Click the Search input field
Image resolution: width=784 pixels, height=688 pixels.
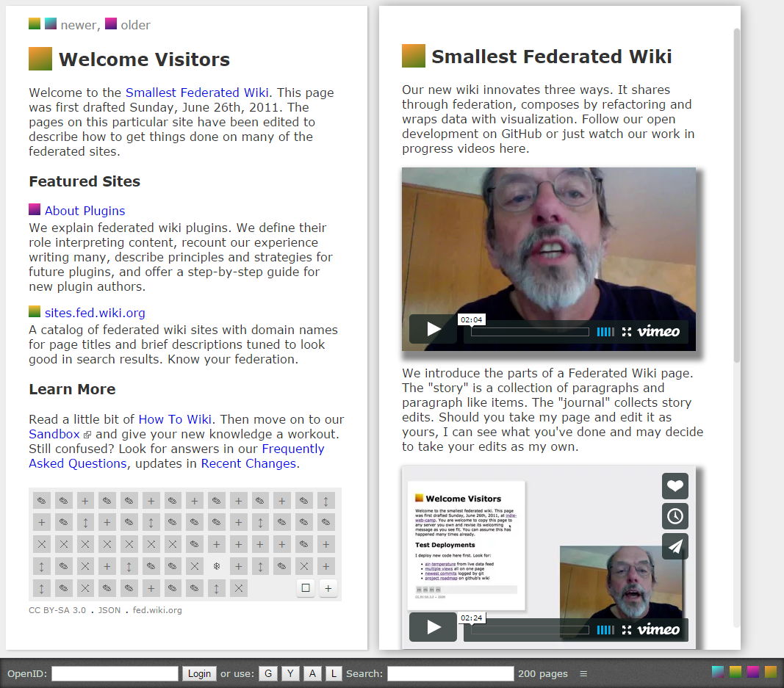pyautogui.click(x=450, y=673)
